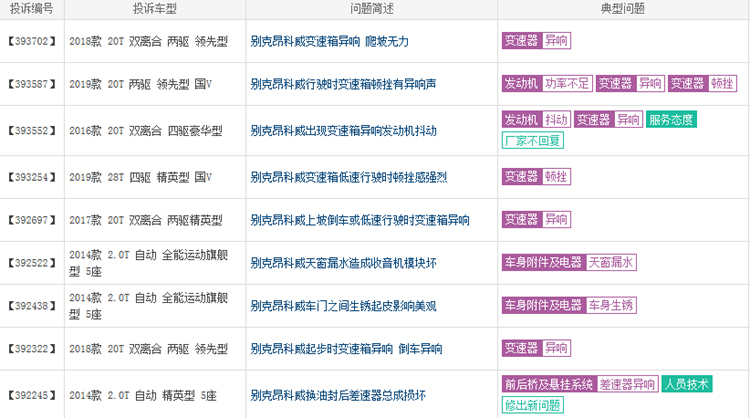Click car model 2017款 20T 双离合 两驱精英型

(146, 220)
